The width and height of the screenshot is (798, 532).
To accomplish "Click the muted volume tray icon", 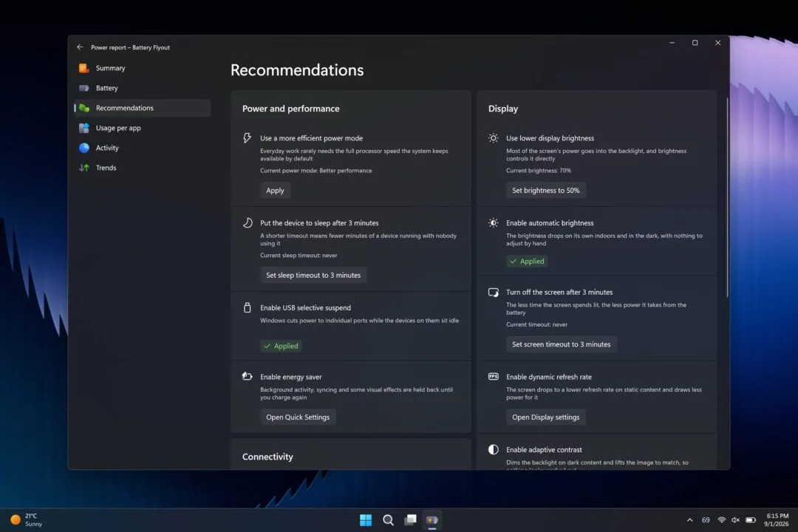I will tap(735, 519).
